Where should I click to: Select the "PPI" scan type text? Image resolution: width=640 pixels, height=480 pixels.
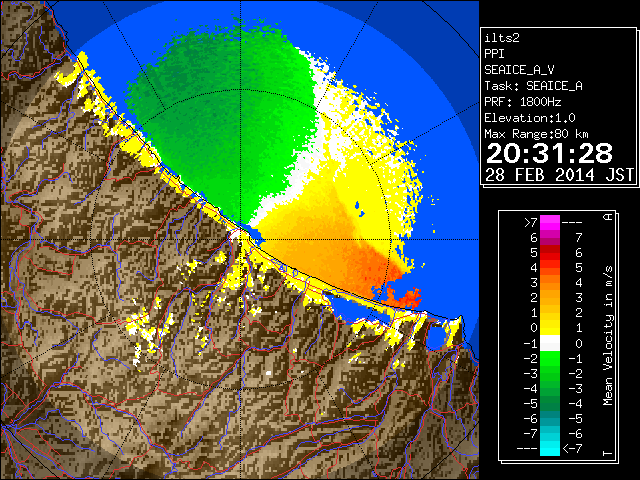point(494,54)
